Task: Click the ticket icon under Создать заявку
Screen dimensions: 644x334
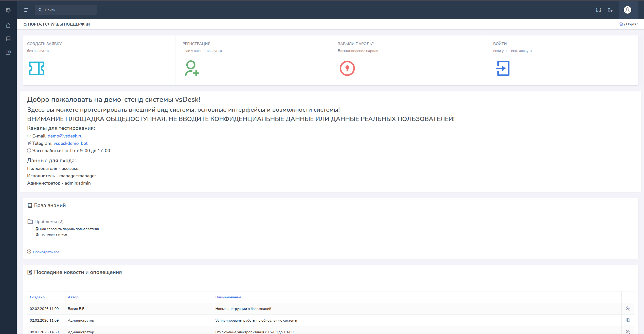Action: [37, 68]
